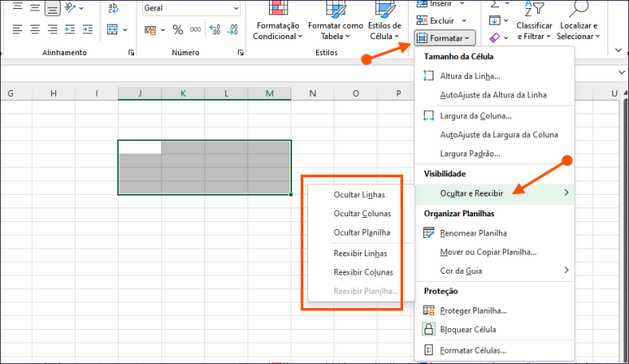Click increase decimal places icon
The height and width of the screenshot is (364, 629).
[x=215, y=30]
